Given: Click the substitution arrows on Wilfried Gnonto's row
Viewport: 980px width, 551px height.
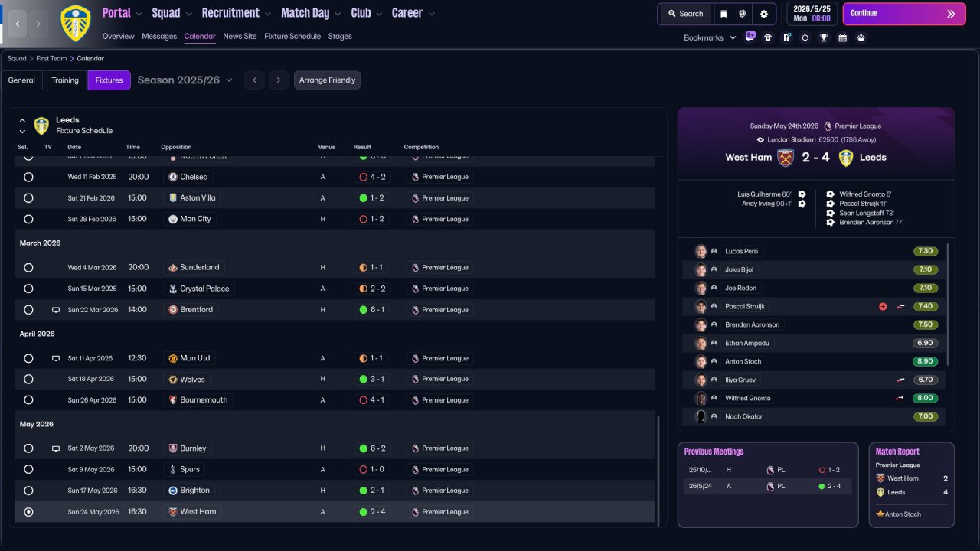Looking at the screenshot, I should (x=901, y=398).
